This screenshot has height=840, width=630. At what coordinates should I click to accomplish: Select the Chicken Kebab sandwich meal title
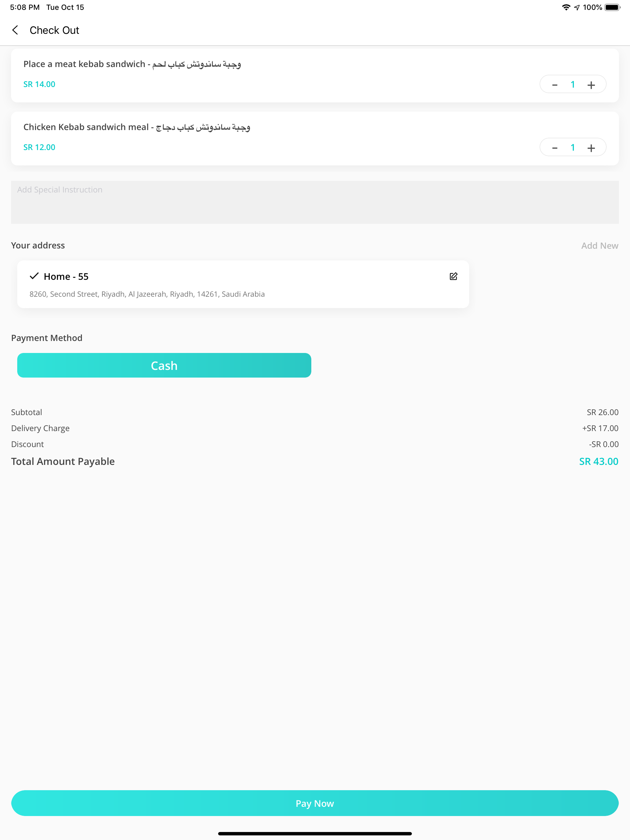coord(137,127)
